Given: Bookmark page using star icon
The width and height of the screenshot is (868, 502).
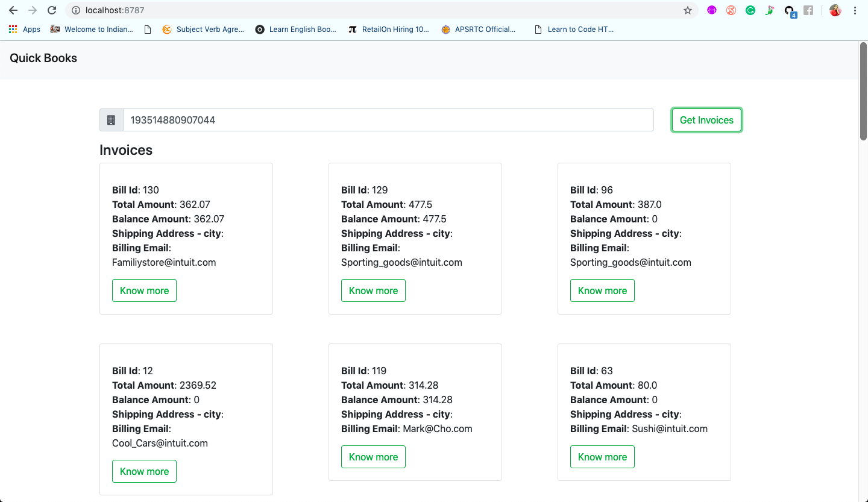Looking at the screenshot, I should tap(687, 10).
